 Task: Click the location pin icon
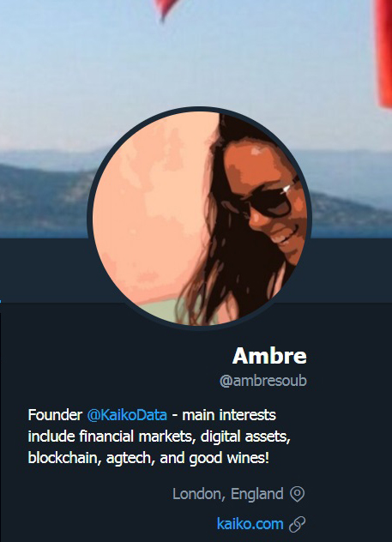(297, 494)
